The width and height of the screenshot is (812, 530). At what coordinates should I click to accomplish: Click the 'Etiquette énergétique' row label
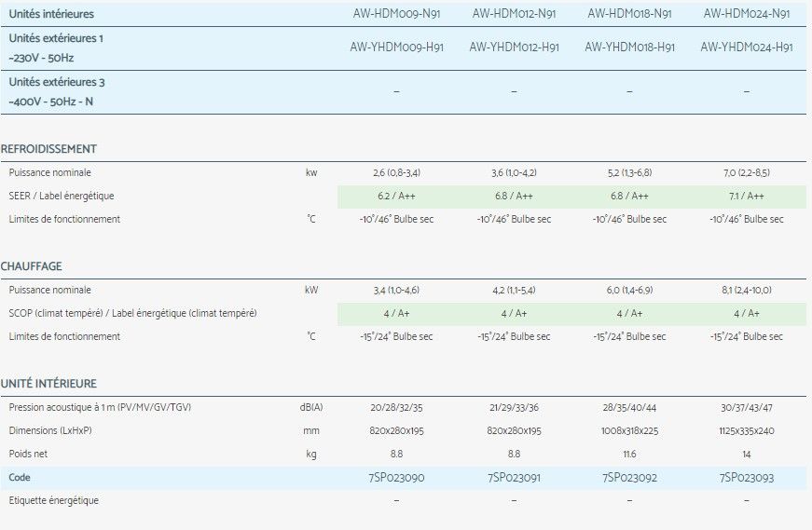tap(53, 500)
